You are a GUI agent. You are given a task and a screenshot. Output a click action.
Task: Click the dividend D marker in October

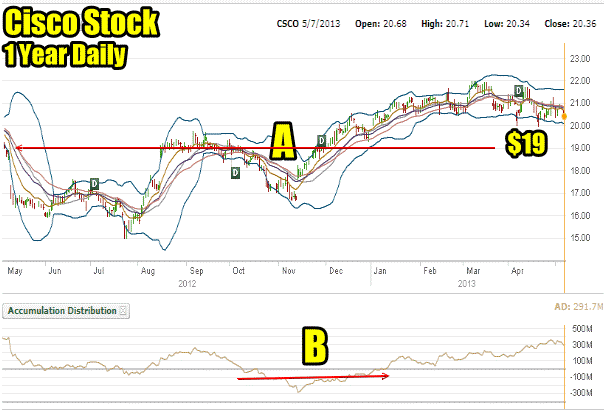click(x=235, y=173)
